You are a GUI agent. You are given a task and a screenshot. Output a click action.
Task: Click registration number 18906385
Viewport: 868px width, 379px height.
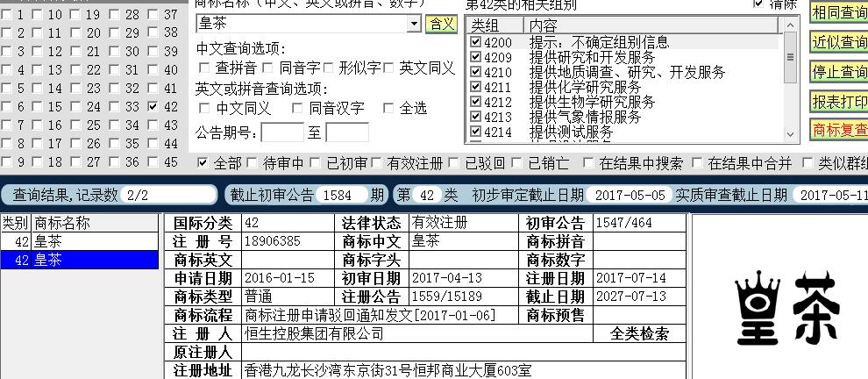point(273,241)
